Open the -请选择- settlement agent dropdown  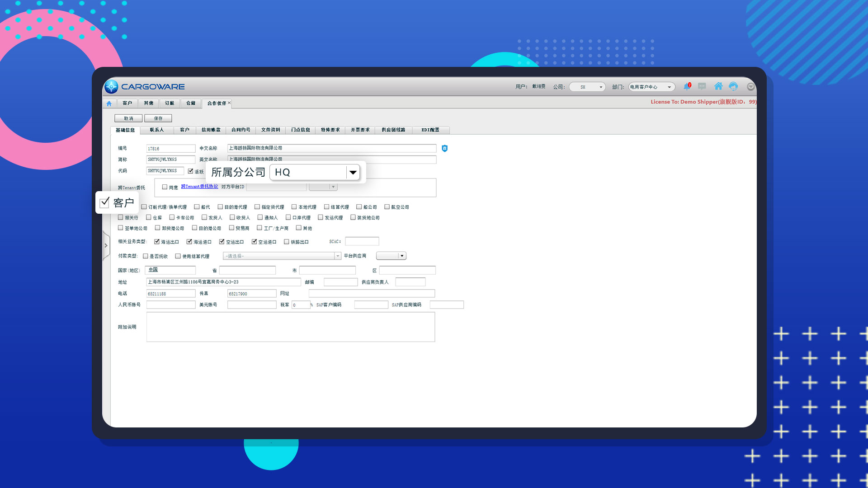pyautogui.click(x=282, y=256)
